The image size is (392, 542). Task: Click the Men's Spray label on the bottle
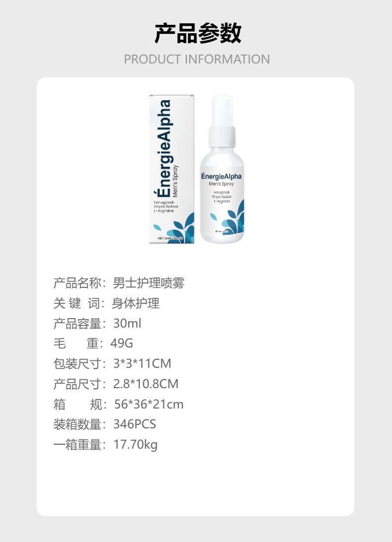click(221, 184)
